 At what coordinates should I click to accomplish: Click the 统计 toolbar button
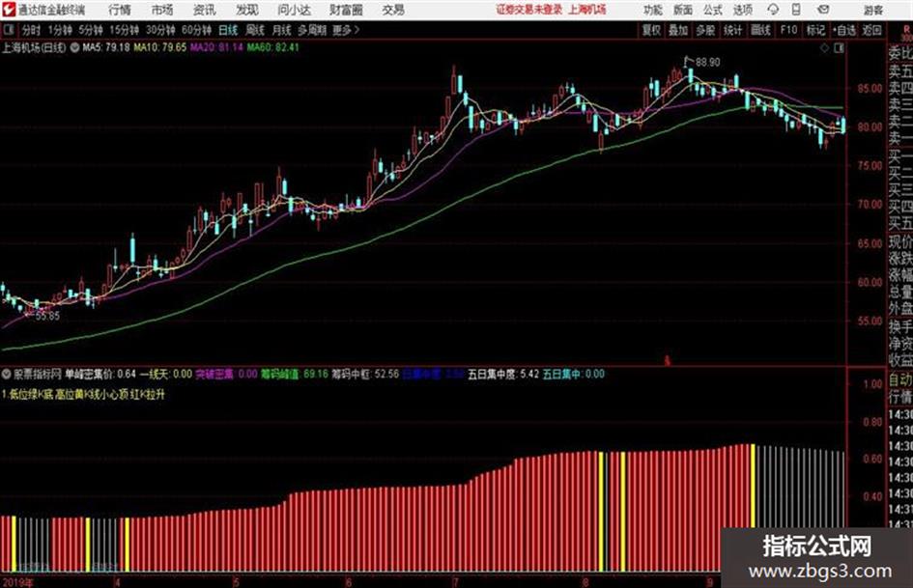(x=733, y=30)
